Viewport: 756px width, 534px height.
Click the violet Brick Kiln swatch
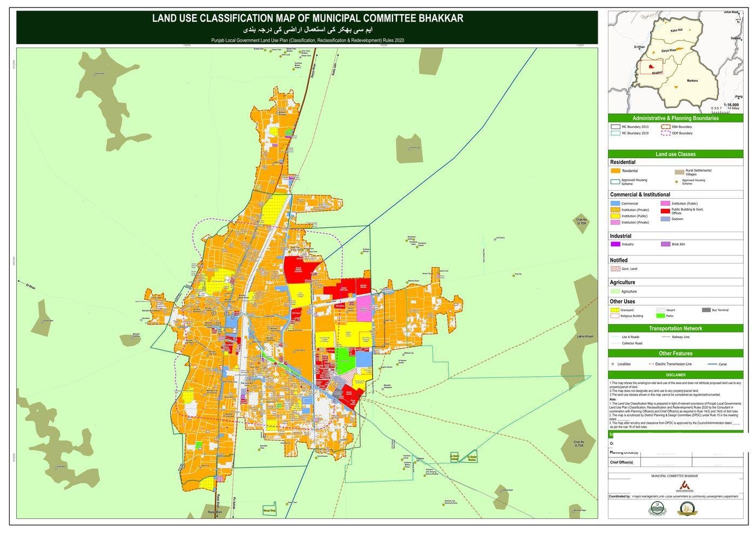tap(665, 244)
